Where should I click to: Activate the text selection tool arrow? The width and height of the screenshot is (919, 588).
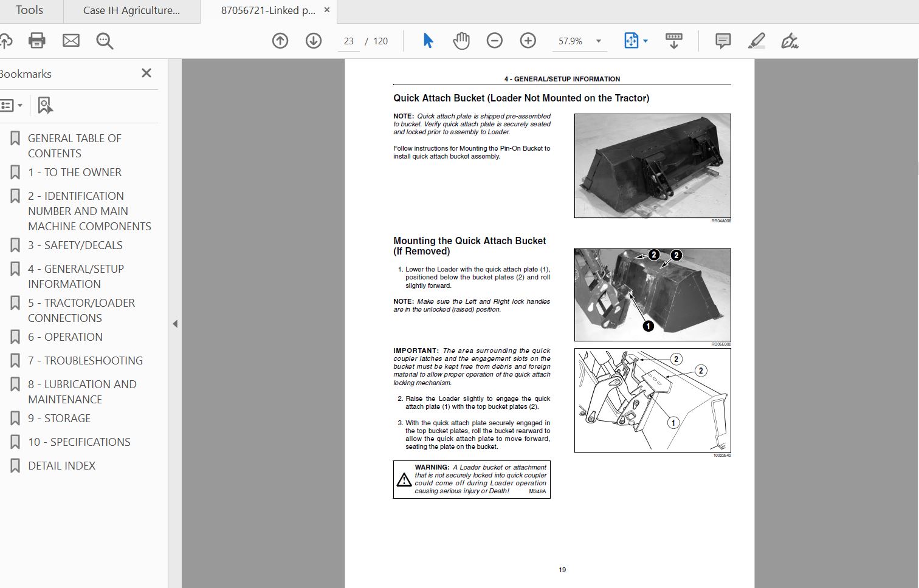(x=427, y=41)
